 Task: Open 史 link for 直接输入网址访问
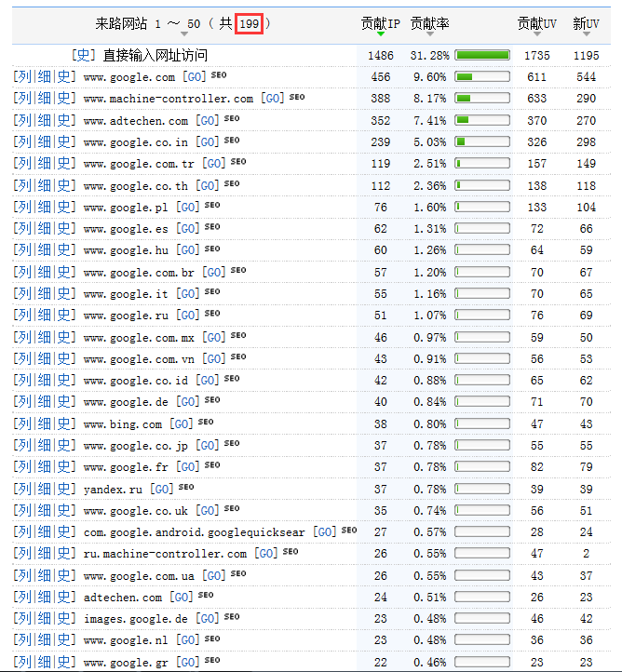(x=83, y=55)
